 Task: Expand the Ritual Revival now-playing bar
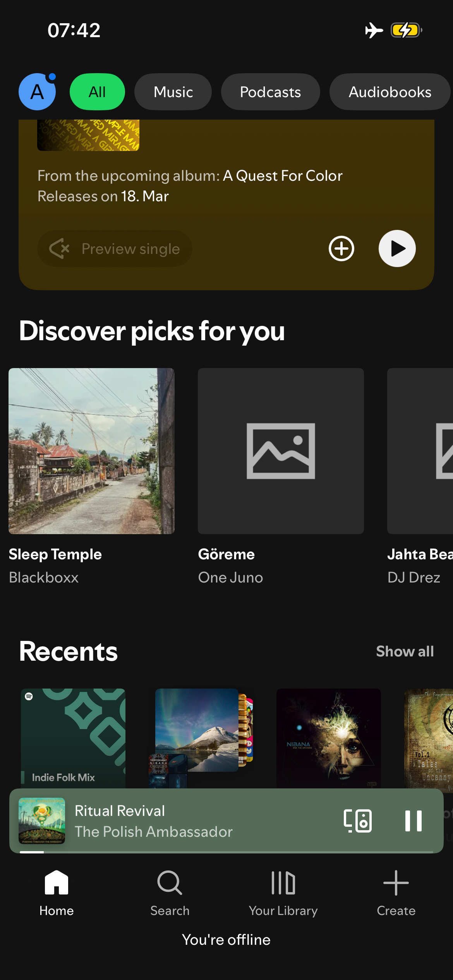click(x=194, y=821)
